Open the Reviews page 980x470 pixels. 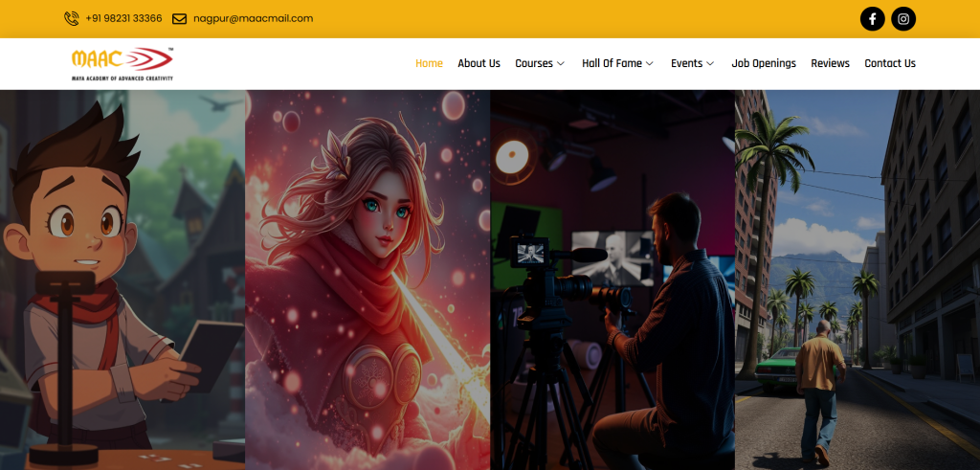pyautogui.click(x=830, y=63)
